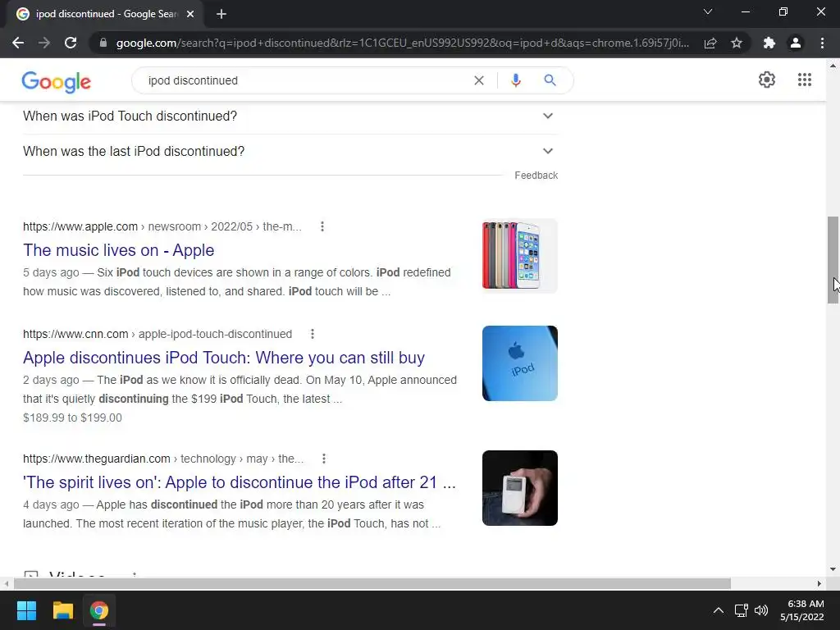
Task: Submit search with magnifier icon
Action: click(x=550, y=80)
